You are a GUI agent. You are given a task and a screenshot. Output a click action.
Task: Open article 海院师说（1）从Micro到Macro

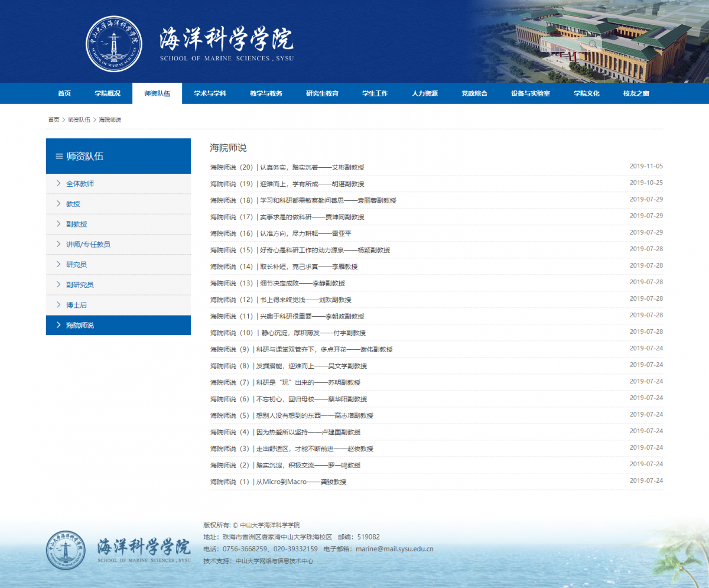pyautogui.click(x=278, y=482)
